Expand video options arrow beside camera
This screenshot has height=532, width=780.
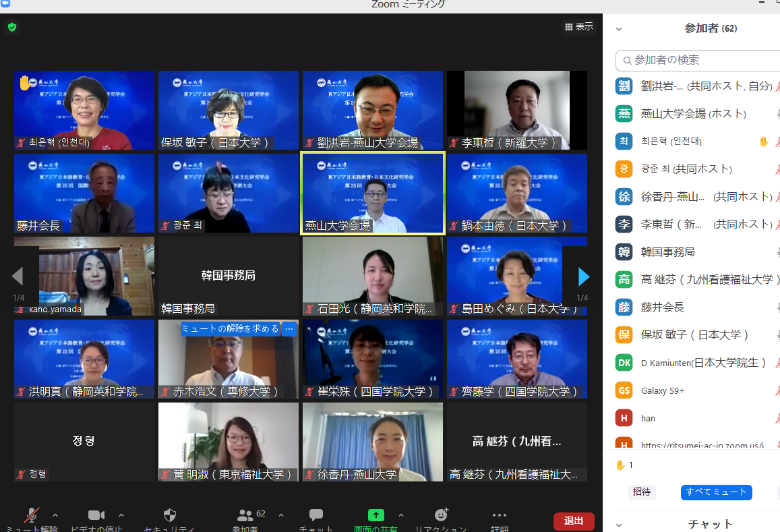(121, 516)
